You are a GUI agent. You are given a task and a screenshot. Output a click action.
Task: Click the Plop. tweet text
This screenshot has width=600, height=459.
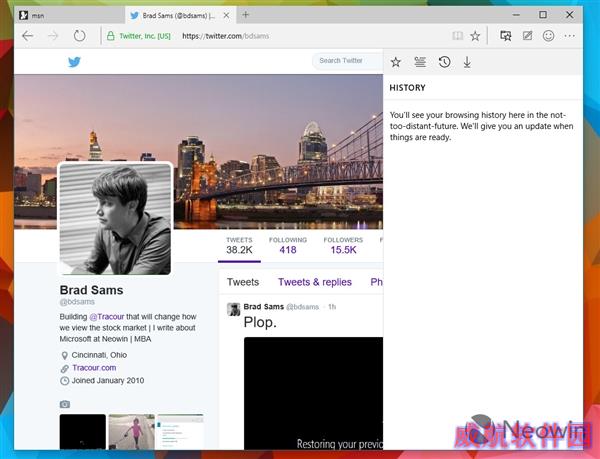(260, 322)
